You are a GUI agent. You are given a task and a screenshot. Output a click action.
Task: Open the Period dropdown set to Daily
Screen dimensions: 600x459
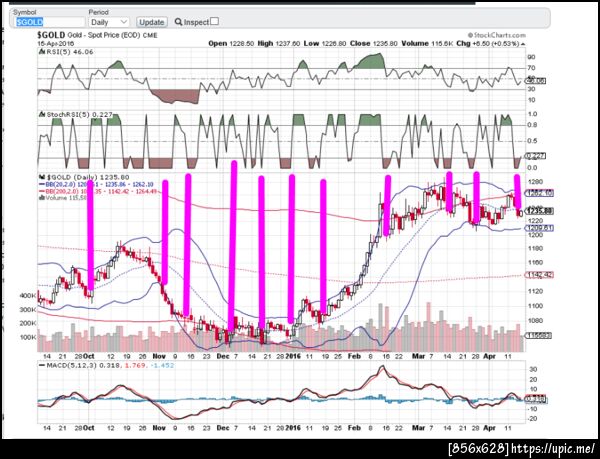[x=109, y=22]
